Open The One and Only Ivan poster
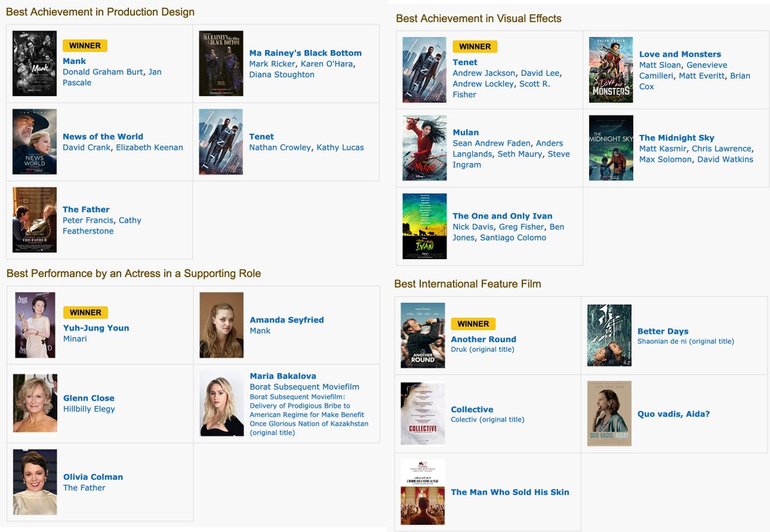 pyautogui.click(x=424, y=227)
